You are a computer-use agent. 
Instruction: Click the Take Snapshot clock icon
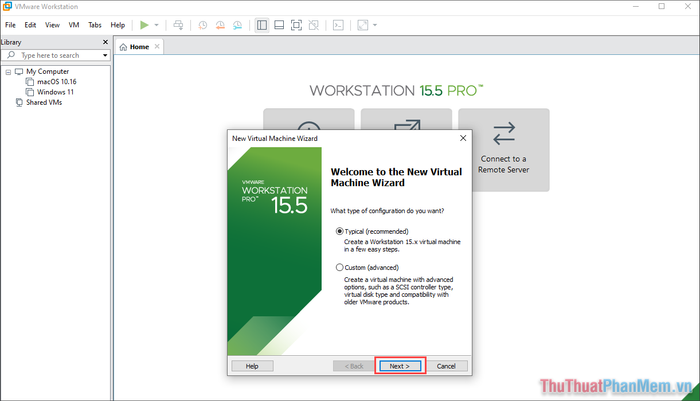tap(203, 25)
